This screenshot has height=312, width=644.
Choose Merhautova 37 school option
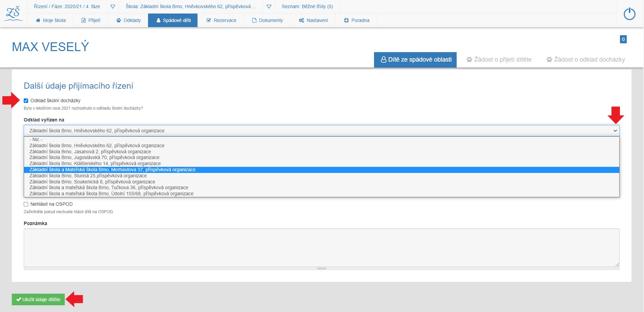point(321,170)
